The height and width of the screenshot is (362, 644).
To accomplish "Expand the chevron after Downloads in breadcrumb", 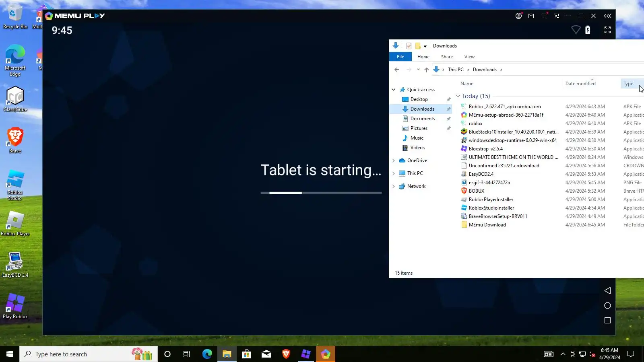I will pos(501,70).
